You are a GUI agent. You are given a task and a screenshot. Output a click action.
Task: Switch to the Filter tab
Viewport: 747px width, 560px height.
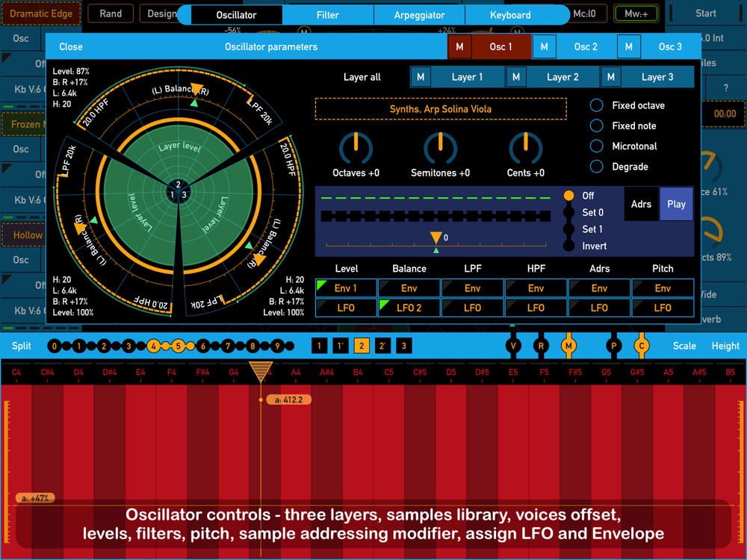click(328, 15)
